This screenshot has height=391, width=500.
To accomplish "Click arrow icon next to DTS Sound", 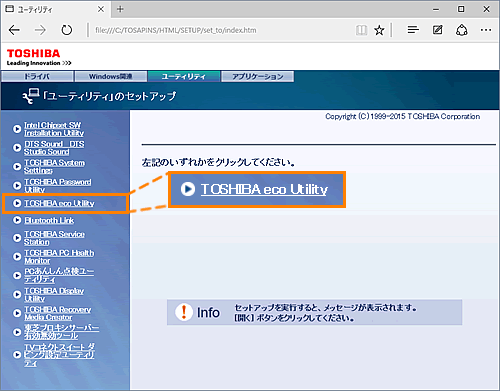I will click(x=17, y=148).
